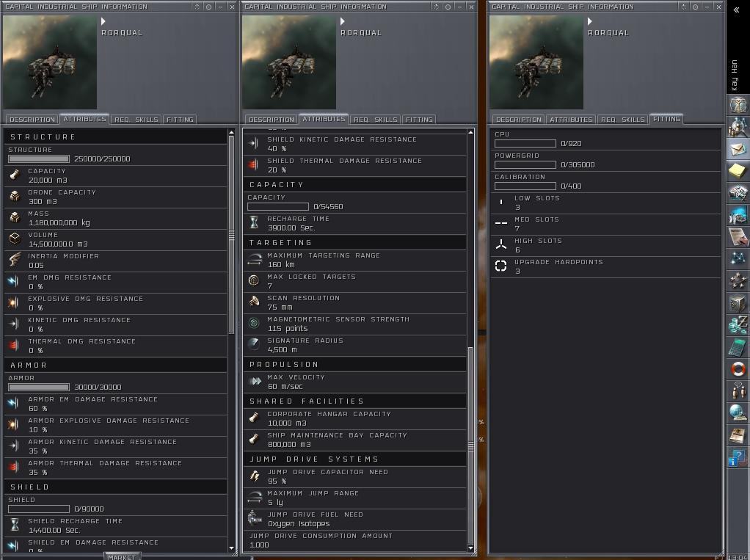Expand the triangle above Rorqual in right window
750x560 pixels.
(590, 21)
